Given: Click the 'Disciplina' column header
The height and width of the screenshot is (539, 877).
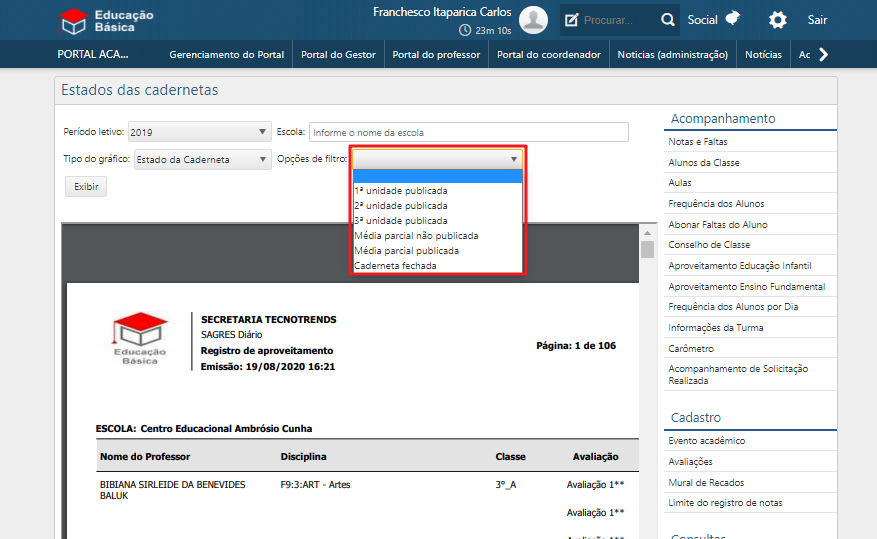Looking at the screenshot, I should (x=303, y=456).
